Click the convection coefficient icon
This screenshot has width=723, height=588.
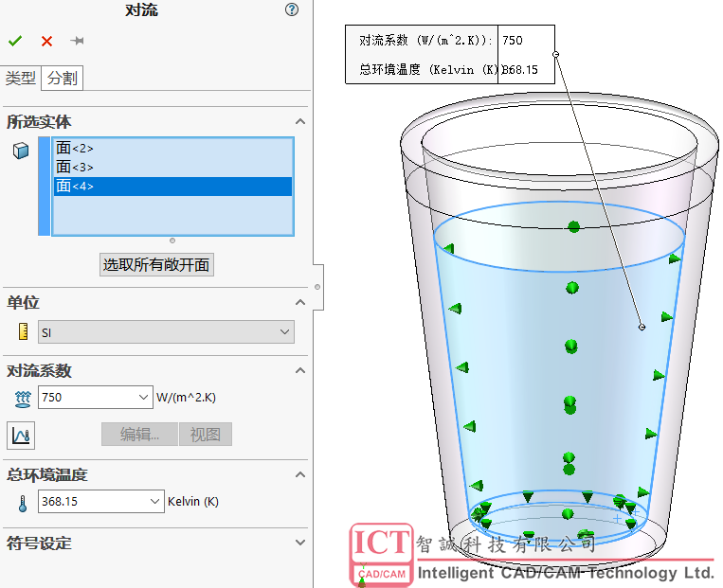point(24,399)
